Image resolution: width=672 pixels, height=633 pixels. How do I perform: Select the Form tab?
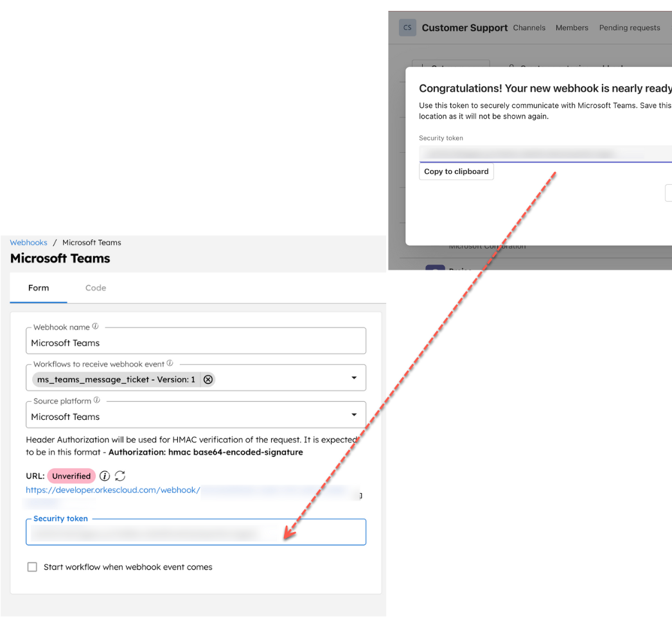pos(39,288)
